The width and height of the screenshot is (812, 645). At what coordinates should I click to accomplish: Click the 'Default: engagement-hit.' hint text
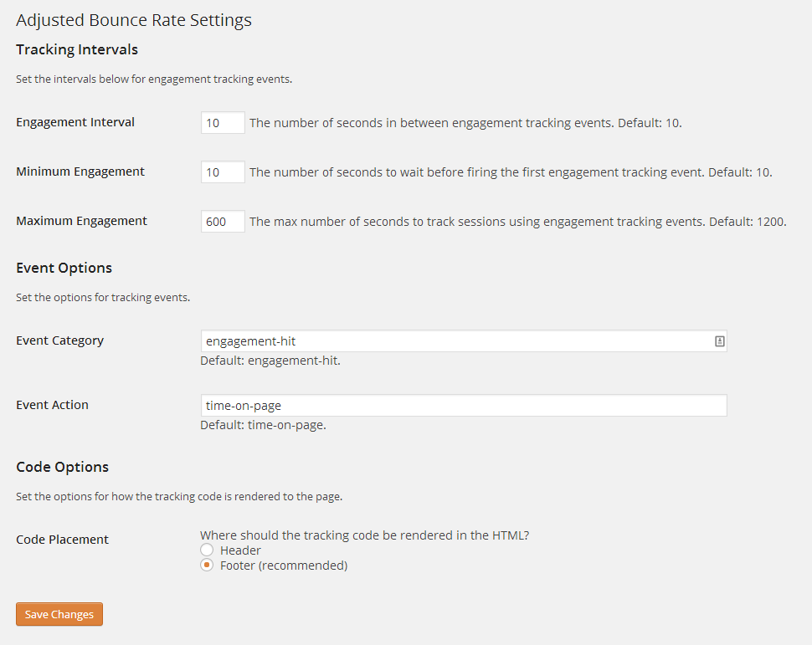pos(270,361)
